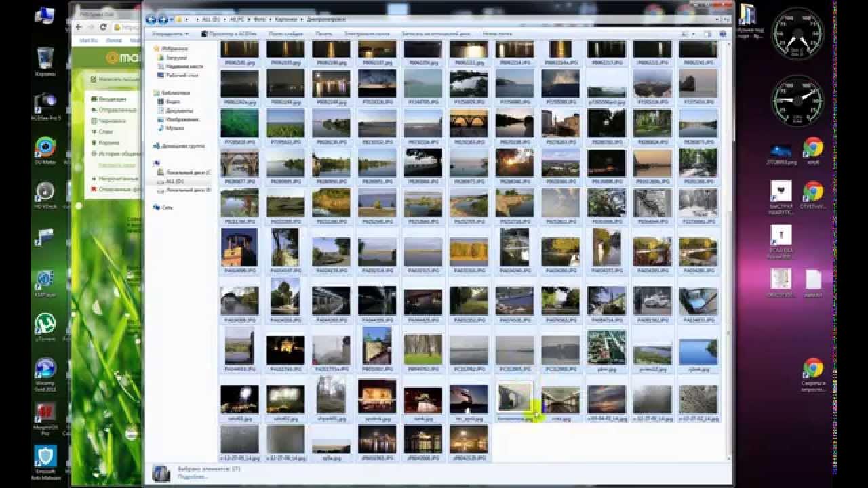The image size is (868, 488).
Task: Select the vokz.jpg station thumbnail
Action: click(x=561, y=399)
